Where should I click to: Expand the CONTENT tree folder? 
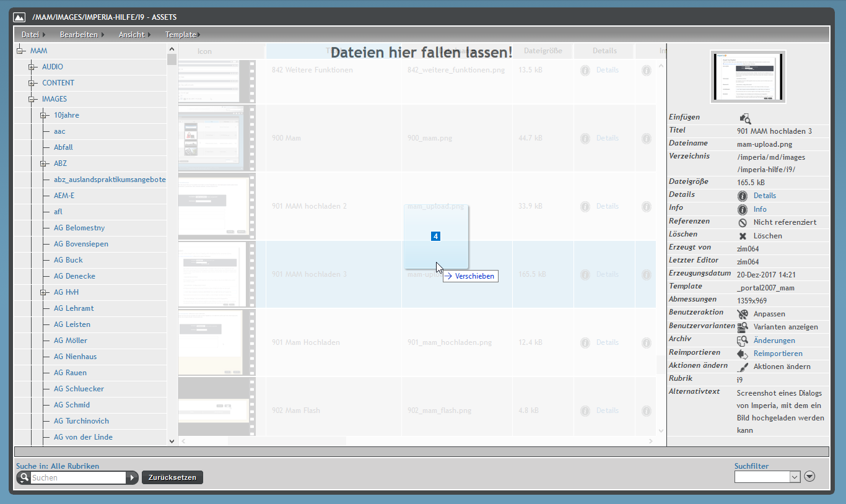click(32, 83)
